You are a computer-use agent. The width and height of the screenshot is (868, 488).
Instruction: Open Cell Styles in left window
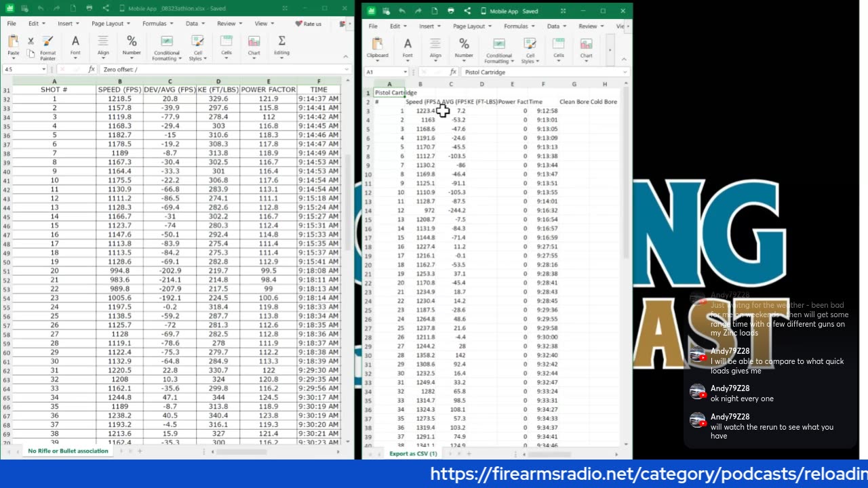pyautogui.click(x=198, y=48)
